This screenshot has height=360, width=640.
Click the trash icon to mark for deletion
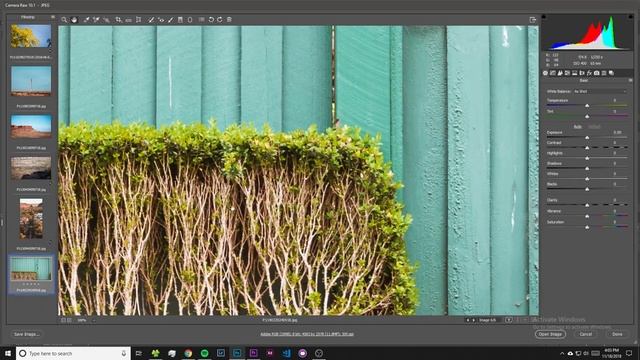[x=229, y=20]
